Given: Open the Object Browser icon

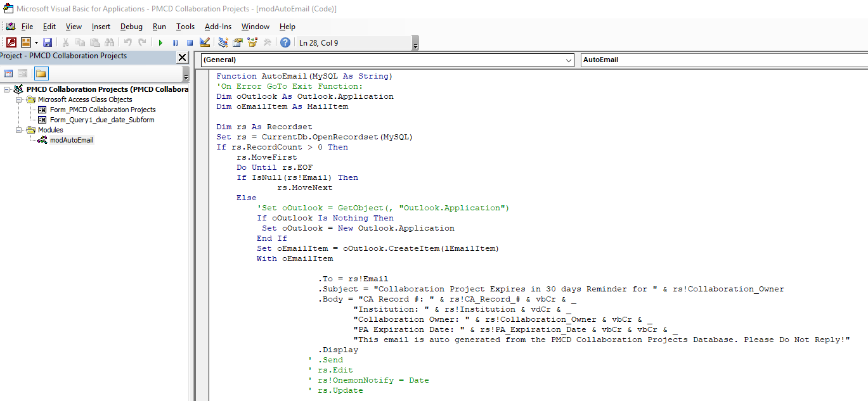Looking at the screenshot, I should [252, 42].
